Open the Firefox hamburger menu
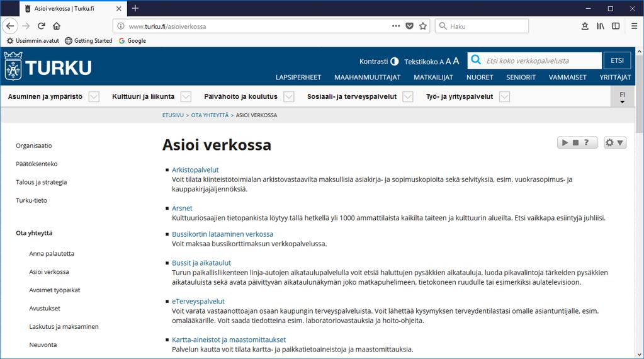The image size is (644, 359). 634,26
